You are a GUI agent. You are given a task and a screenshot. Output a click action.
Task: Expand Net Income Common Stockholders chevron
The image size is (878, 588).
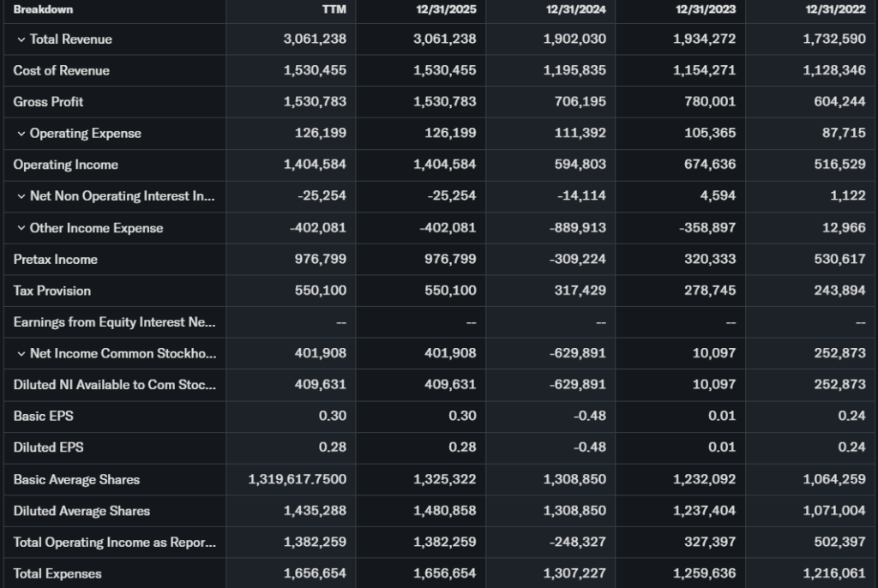coord(21,354)
